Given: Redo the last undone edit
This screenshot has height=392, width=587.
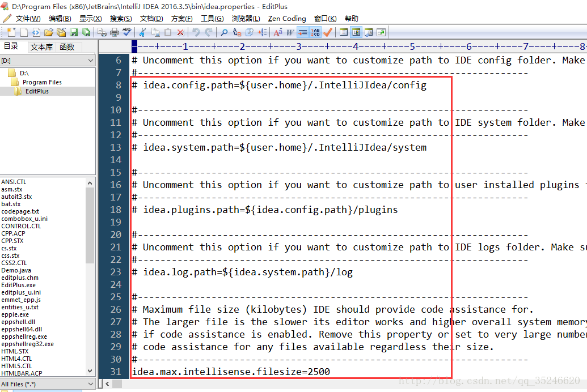Looking at the screenshot, I should [x=209, y=32].
